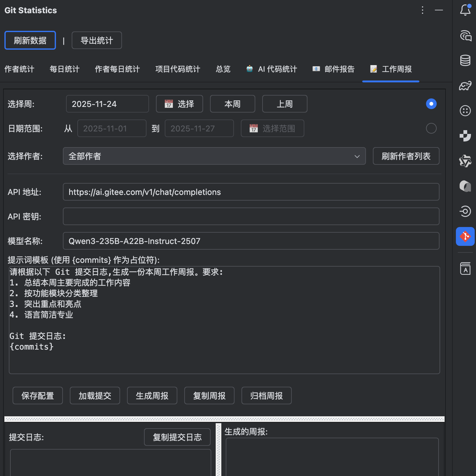Select the 日期范围 radio button

click(x=431, y=128)
